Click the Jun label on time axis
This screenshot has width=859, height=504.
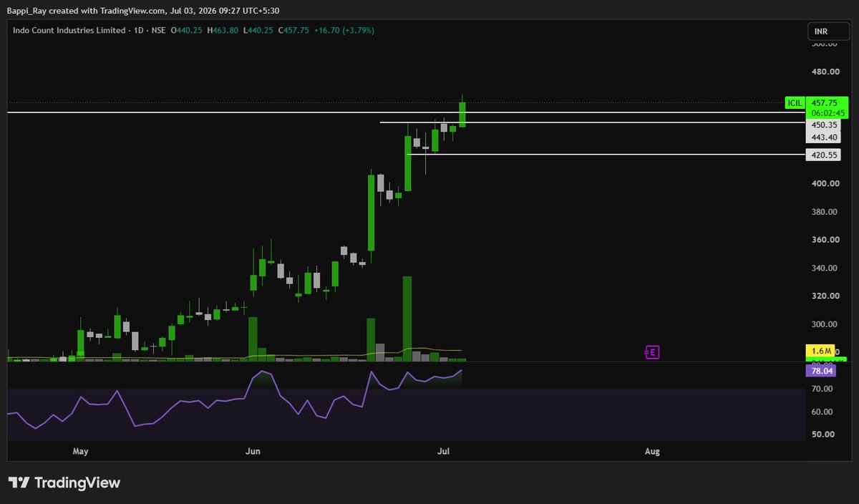[x=253, y=451]
